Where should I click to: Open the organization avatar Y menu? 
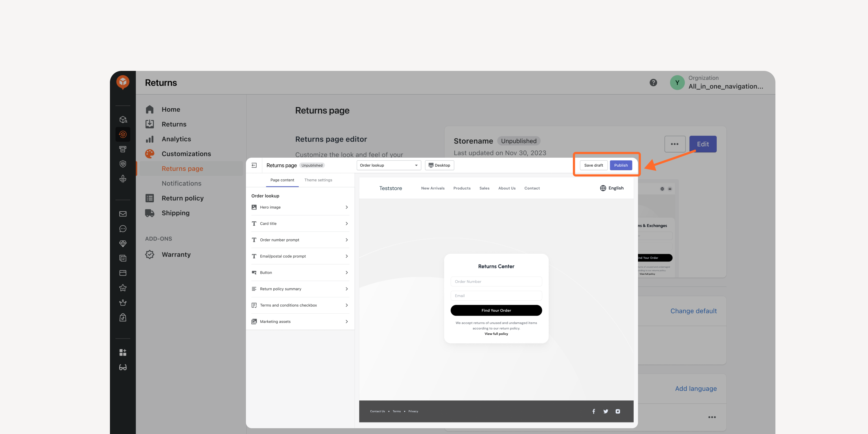point(677,82)
